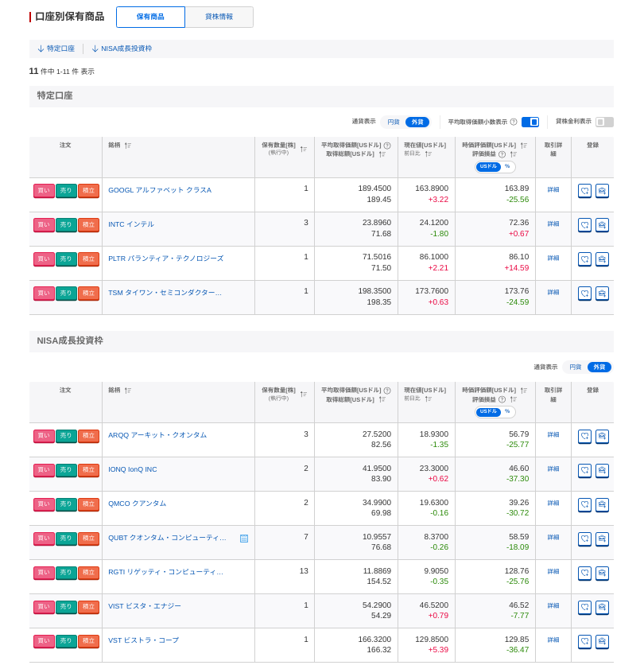Viewport: 644px width, 669px height.
Task: Sort NISA table by 保有数量
Action: coord(303,394)
